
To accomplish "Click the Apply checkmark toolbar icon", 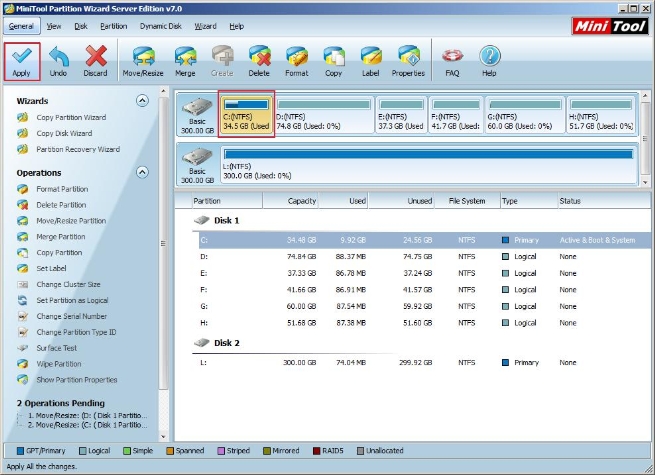I will point(22,61).
